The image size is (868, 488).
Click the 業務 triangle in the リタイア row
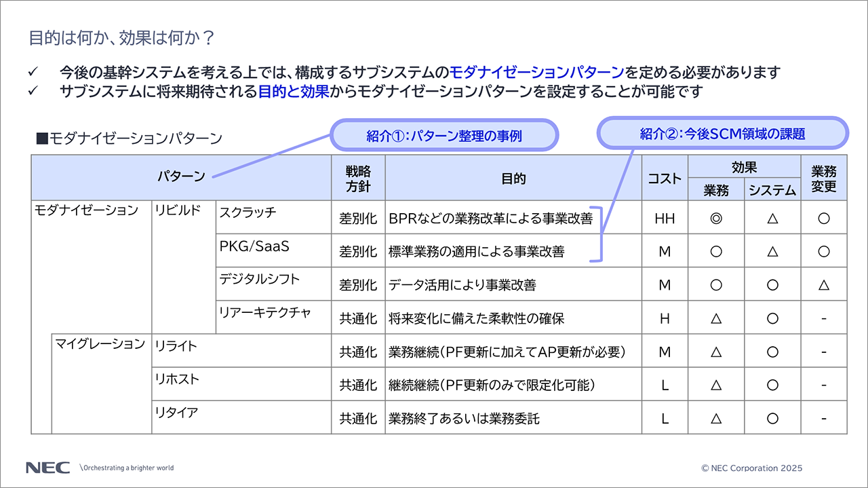(715, 419)
